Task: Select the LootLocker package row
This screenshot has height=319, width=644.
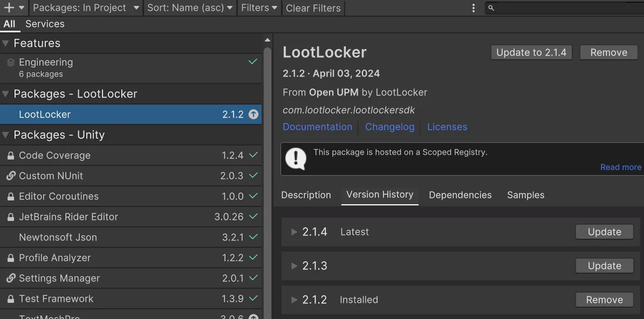Action: tap(131, 115)
